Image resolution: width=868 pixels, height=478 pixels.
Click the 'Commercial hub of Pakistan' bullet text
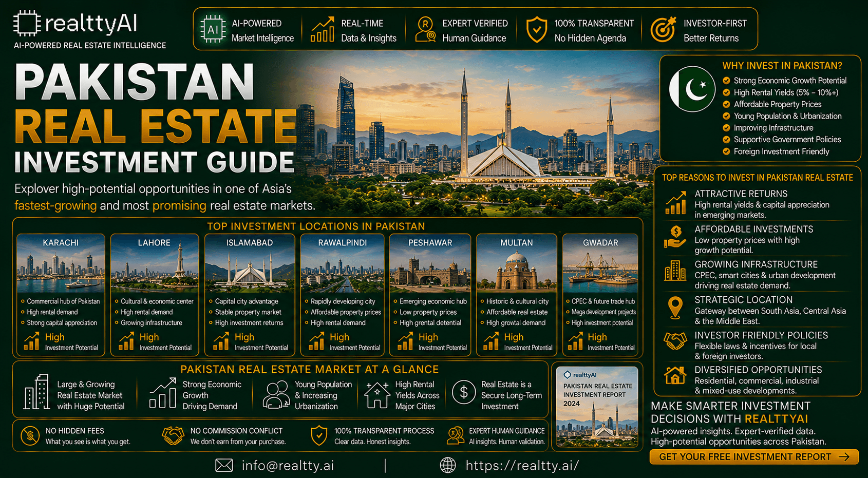point(63,301)
